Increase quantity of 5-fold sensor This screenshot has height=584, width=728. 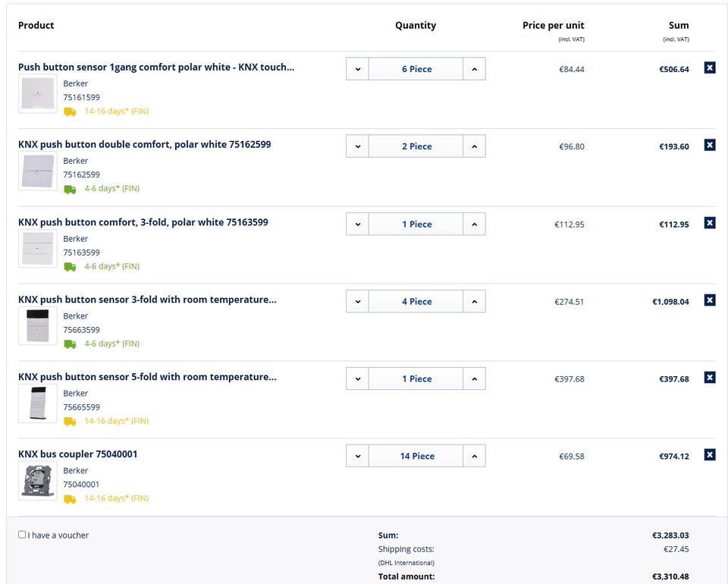pos(474,378)
